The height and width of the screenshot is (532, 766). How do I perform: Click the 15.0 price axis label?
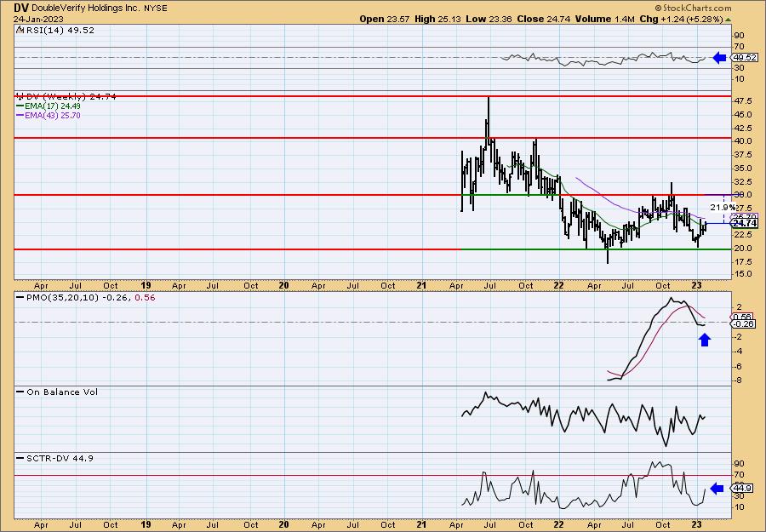742,274
